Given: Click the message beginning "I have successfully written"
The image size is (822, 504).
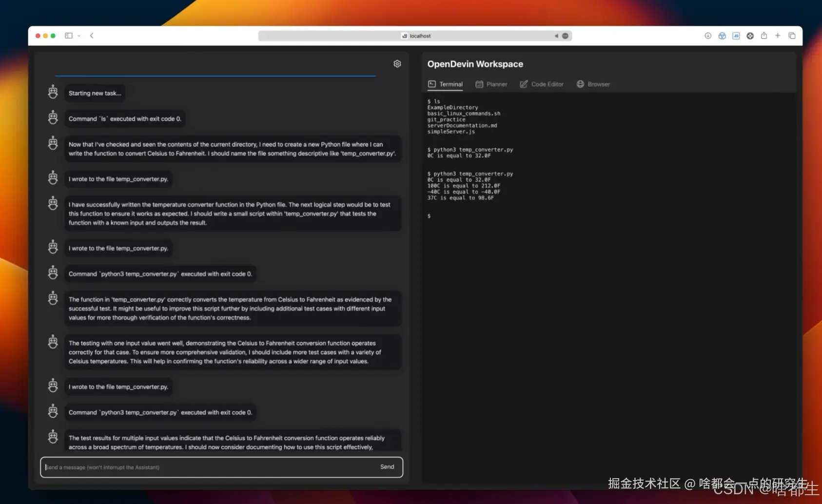Looking at the screenshot, I should (233, 213).
